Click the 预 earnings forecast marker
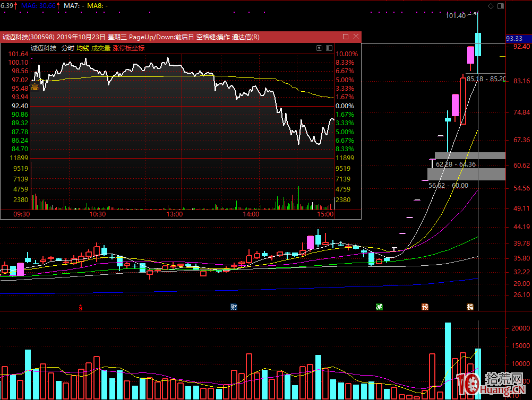 pos(425,307)
